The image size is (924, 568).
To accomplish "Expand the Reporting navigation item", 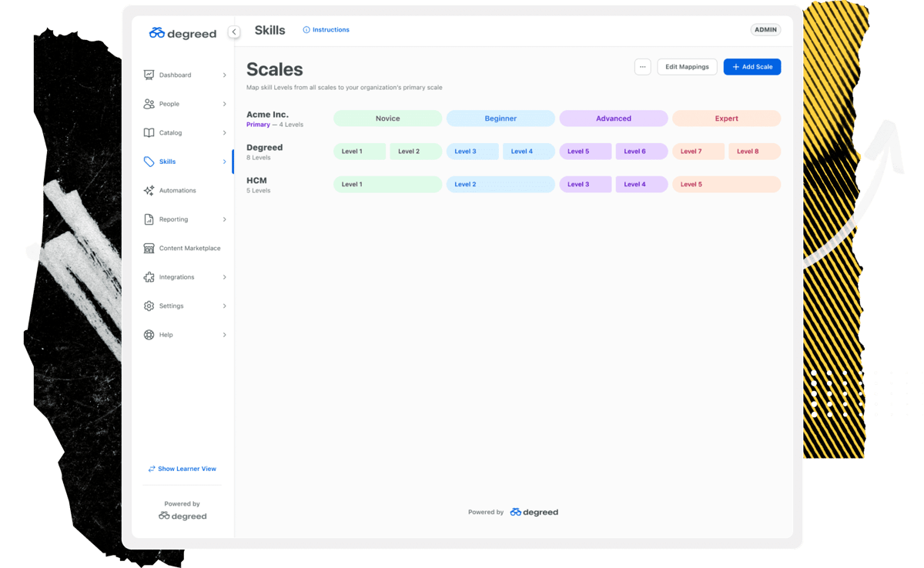I will coord(224,219).
